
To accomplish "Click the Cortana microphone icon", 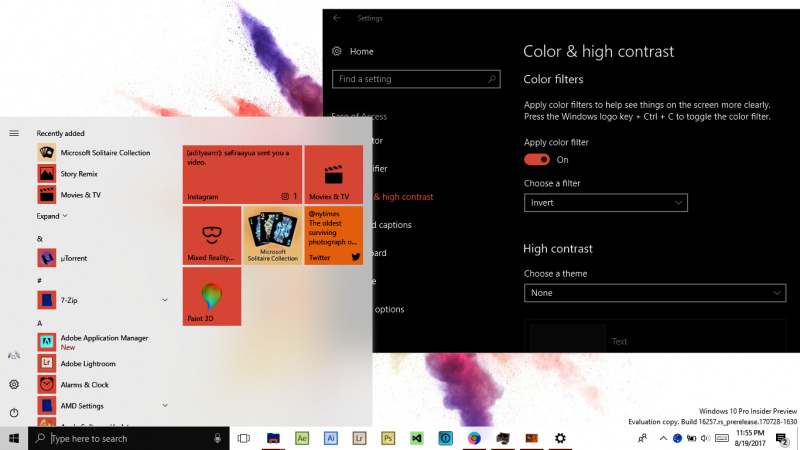I will (x=217, y=438).
